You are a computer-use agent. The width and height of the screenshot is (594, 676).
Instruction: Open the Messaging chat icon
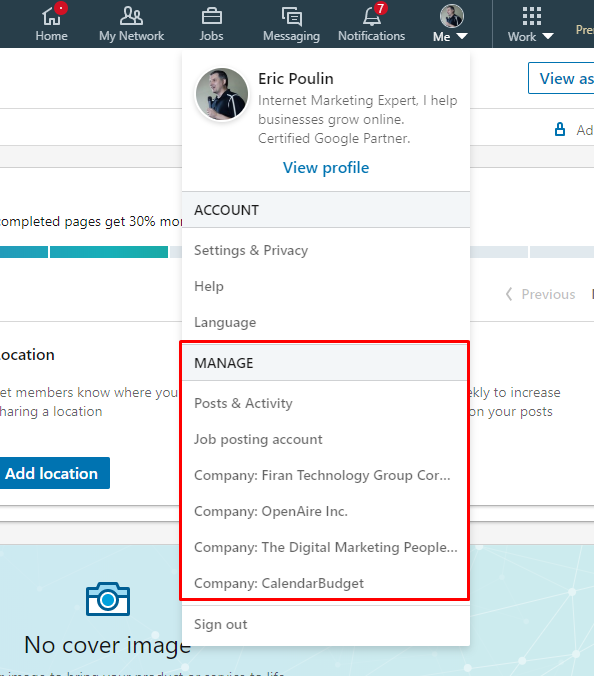pos(292,16)
